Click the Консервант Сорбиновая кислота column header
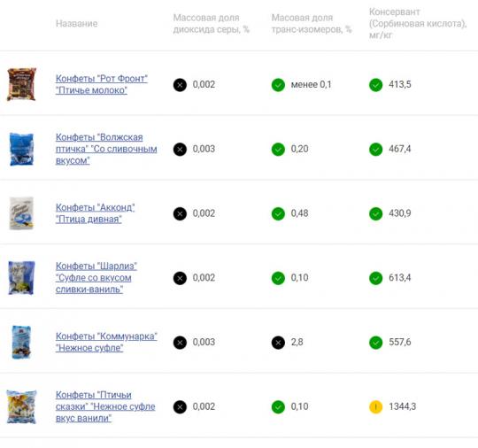Screen dimensions: 478x448 [418, 24]
